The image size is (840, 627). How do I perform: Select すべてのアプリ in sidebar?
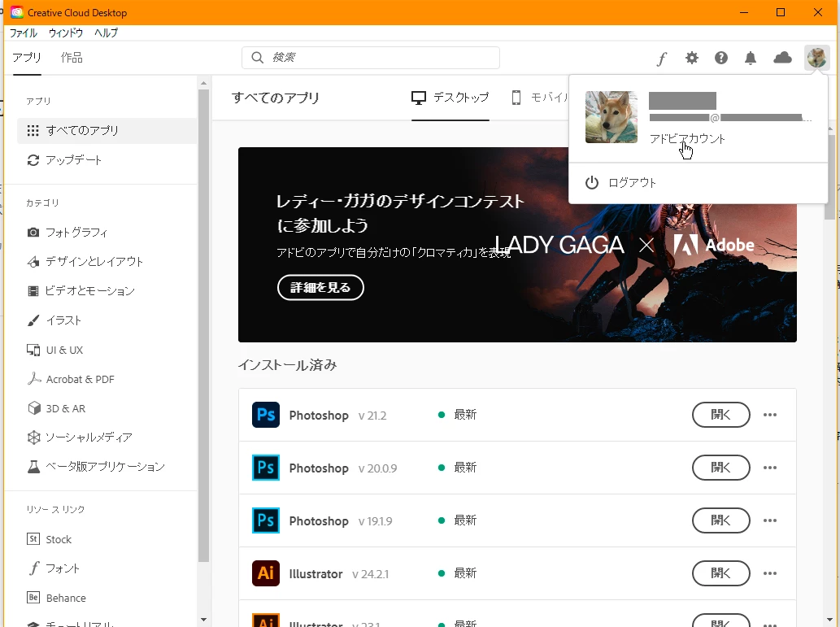[x=107, y=131]
